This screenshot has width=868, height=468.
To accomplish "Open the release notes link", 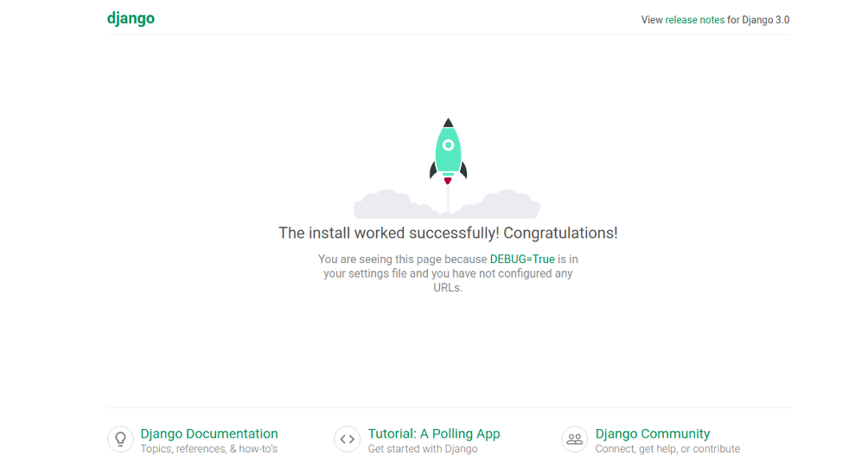I will tap(694, 20).
